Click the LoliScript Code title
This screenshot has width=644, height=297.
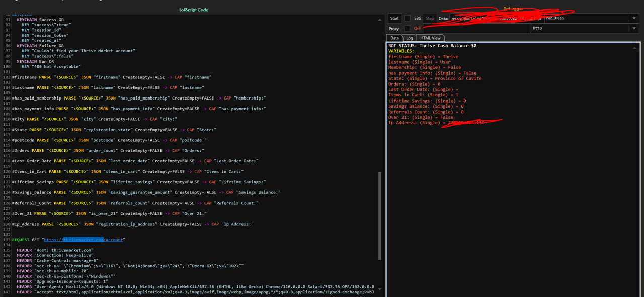[194, 10]
